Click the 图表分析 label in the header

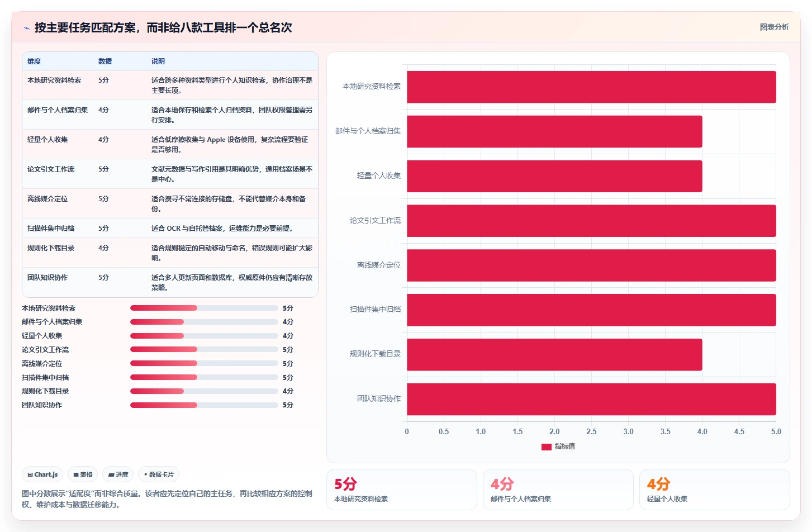click(x=774, y=27)
